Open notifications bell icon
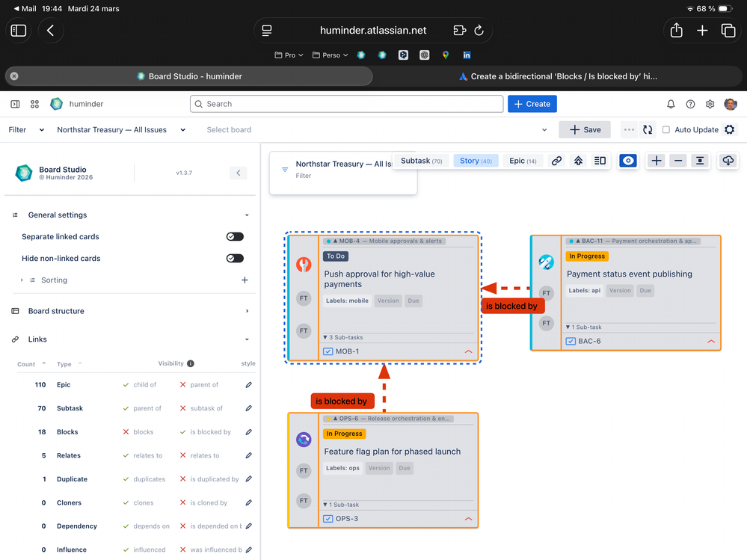Viewport: 747px width, 560px height. pyautogui.click(x=671, y=104)
